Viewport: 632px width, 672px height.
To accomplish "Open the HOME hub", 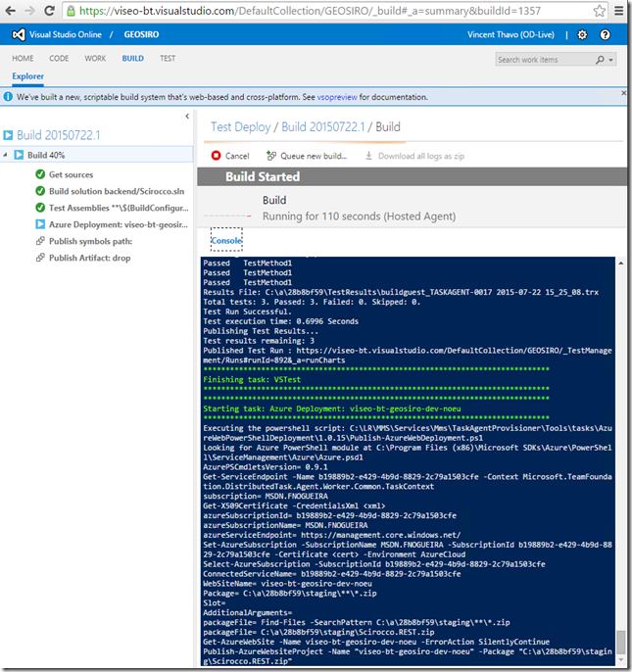I will coord(23,59).
